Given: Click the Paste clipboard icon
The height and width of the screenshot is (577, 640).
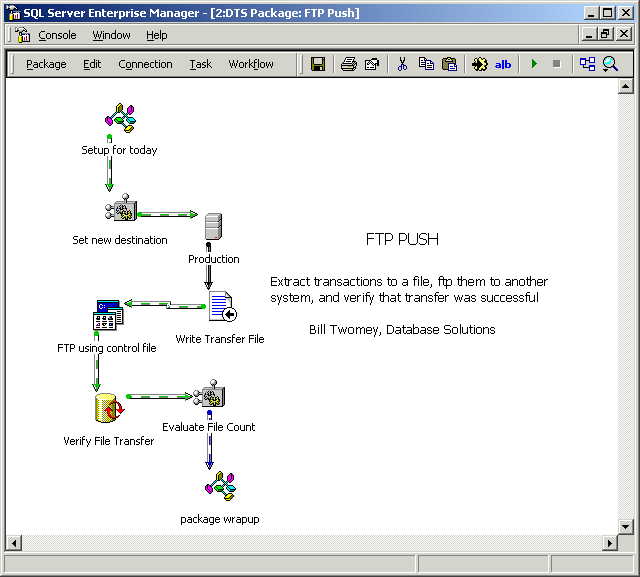Looking at the screenshot, I should pyautogui.click(x=449, y=64).
